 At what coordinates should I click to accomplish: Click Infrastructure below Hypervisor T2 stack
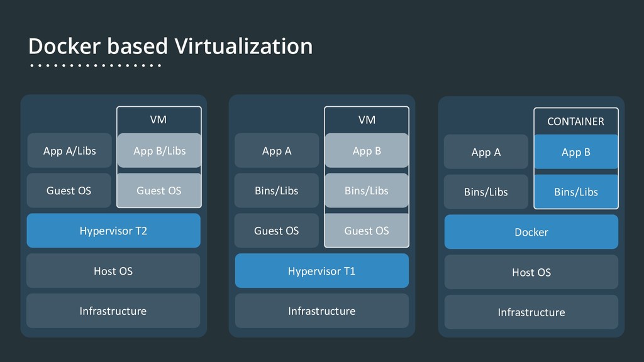pos(113,310)
